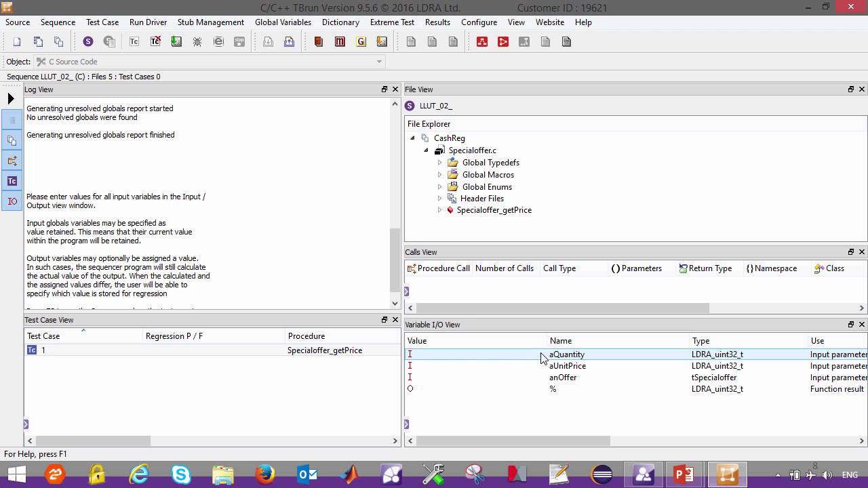
Task: Open the Object C Source Code dropdown
Action: [379, 62]
